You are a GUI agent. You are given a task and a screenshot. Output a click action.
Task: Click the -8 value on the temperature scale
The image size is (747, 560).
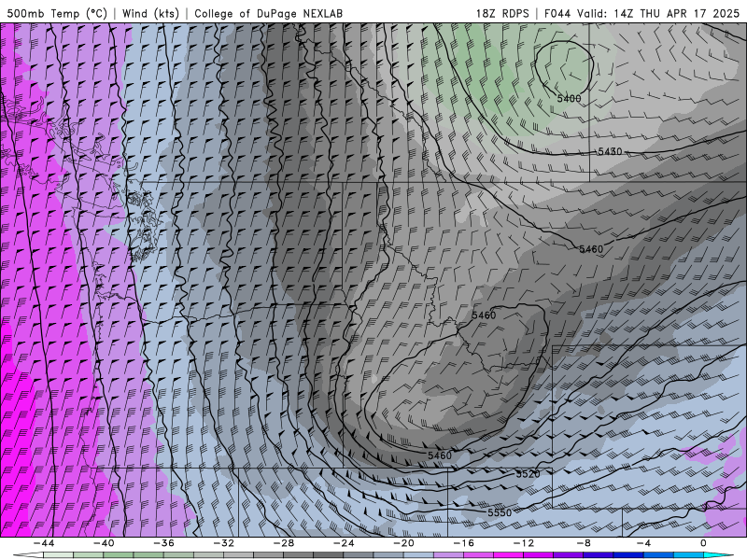click(x=584, y=543)
